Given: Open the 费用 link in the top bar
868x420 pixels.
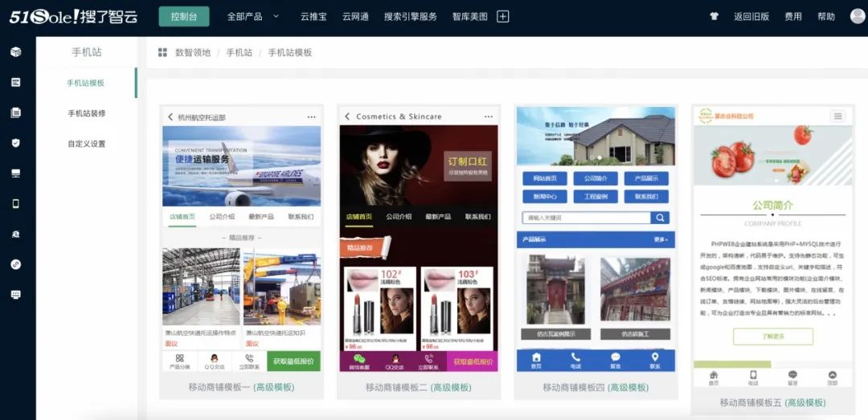Looking at the screenshot, I should 792,17.
